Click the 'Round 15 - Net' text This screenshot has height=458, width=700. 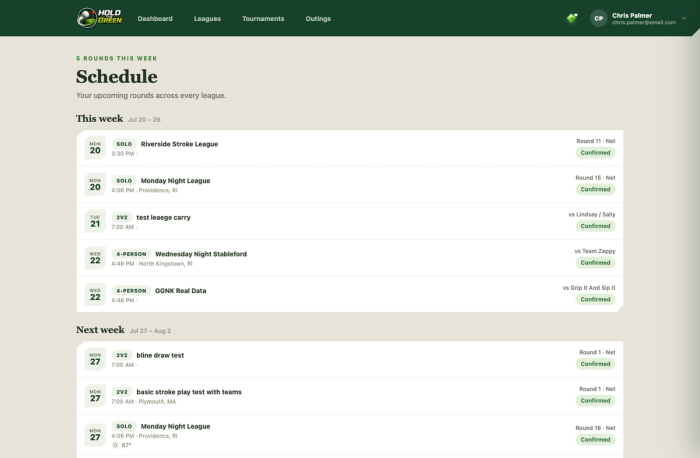pyautogui.click(x=595, y=178)
